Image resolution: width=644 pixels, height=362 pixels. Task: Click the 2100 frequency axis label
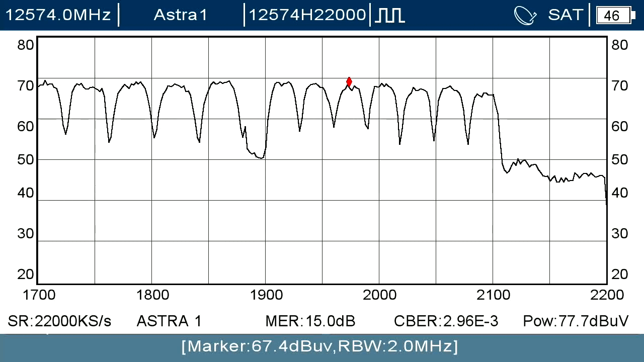(x=494, y=295)
